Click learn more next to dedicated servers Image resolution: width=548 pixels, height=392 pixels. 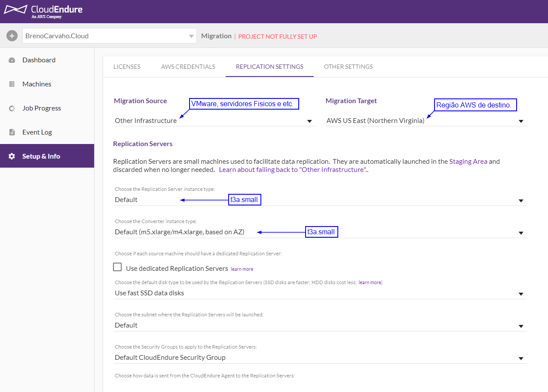coord(242,269)
